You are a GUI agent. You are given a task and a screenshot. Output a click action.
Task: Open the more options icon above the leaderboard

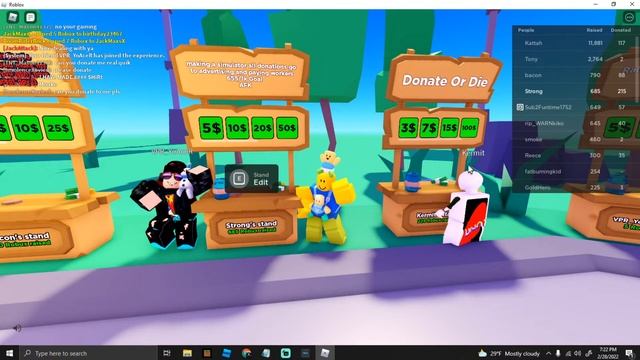click(x=629, y=18)
